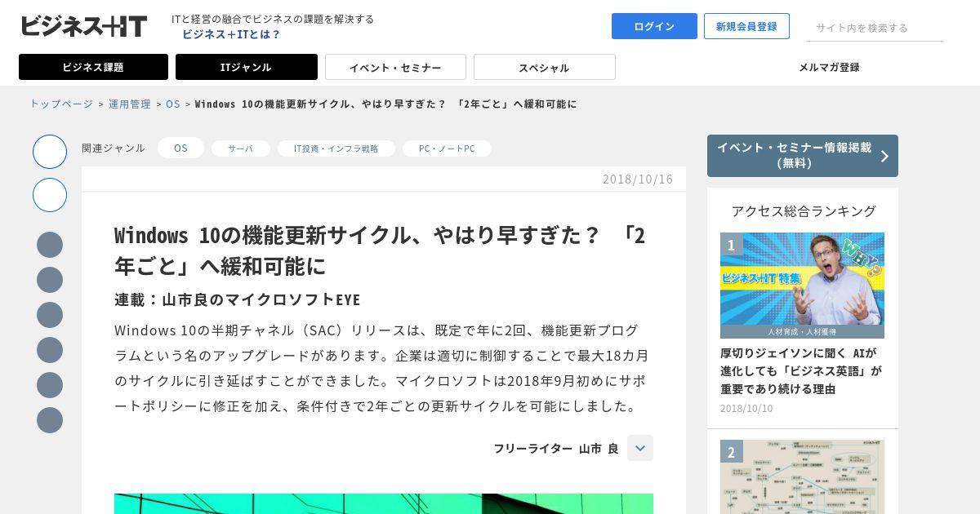Click the ビジネス+IT site logo

tap(84, 26)
